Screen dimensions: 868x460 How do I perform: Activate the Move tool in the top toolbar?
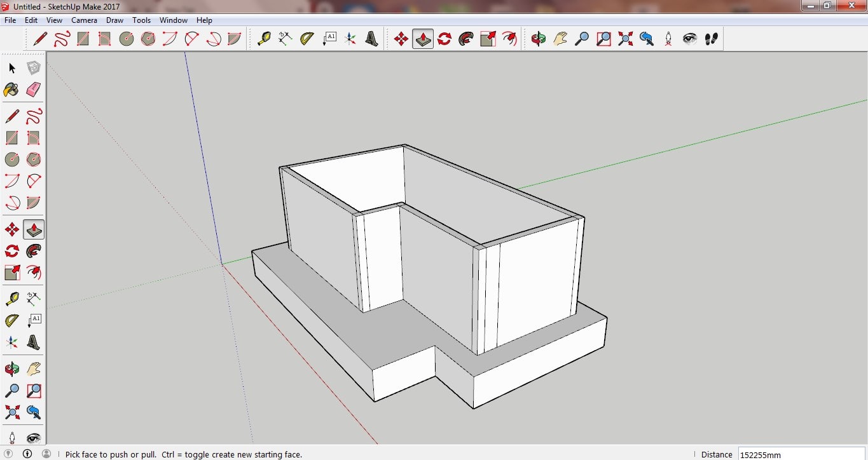401,39
